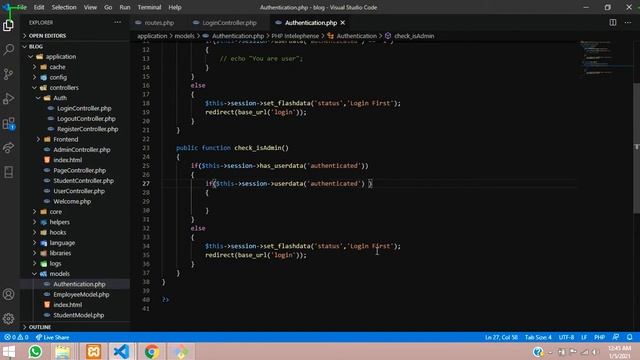The image size is (640, 360).
Task: Close the Authentication.php tab
Action: pyautogui.click(x=343, y=23)
